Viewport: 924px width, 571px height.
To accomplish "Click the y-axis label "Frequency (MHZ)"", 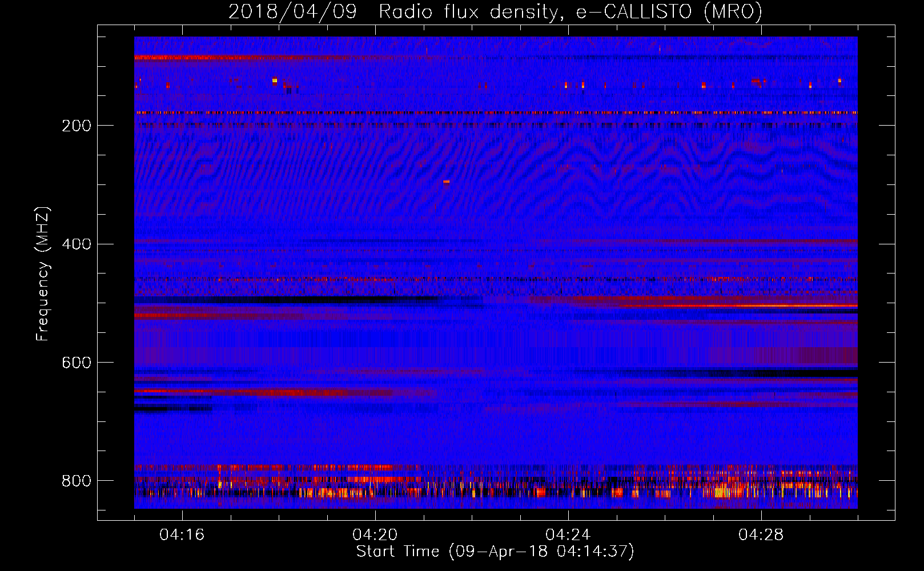I will [x=42, y=274].
